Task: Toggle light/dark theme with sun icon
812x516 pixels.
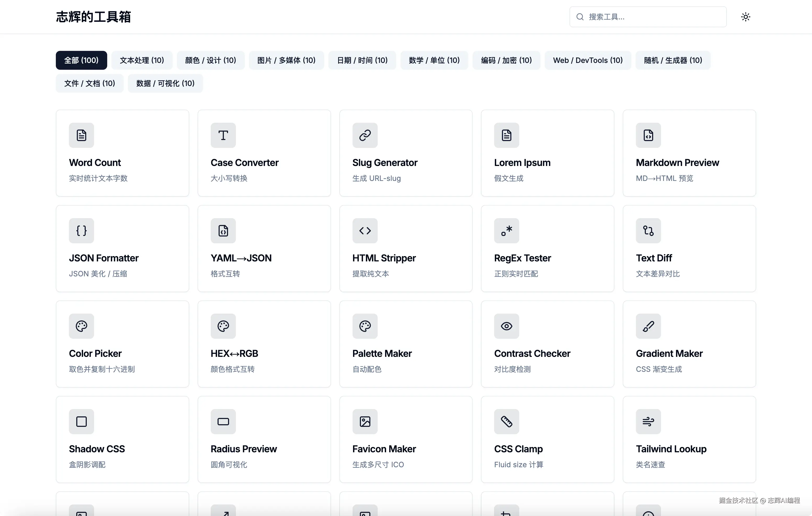Action: pos(746,17)
